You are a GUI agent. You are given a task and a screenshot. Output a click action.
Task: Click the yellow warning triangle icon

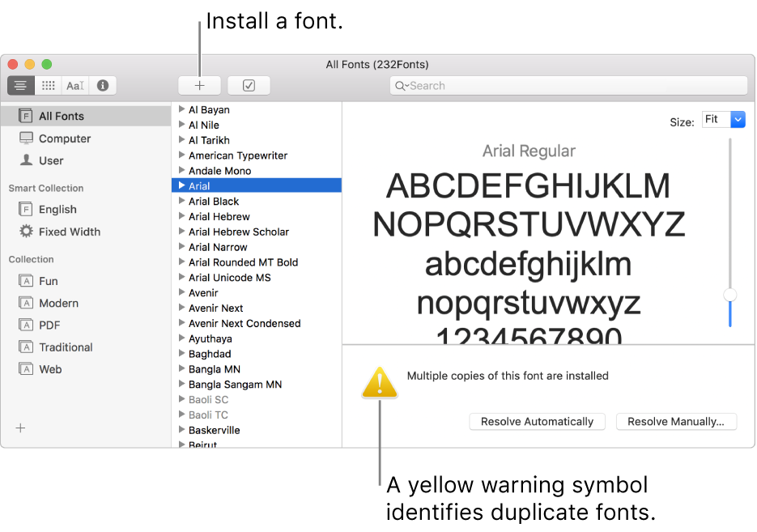(380, 383)
